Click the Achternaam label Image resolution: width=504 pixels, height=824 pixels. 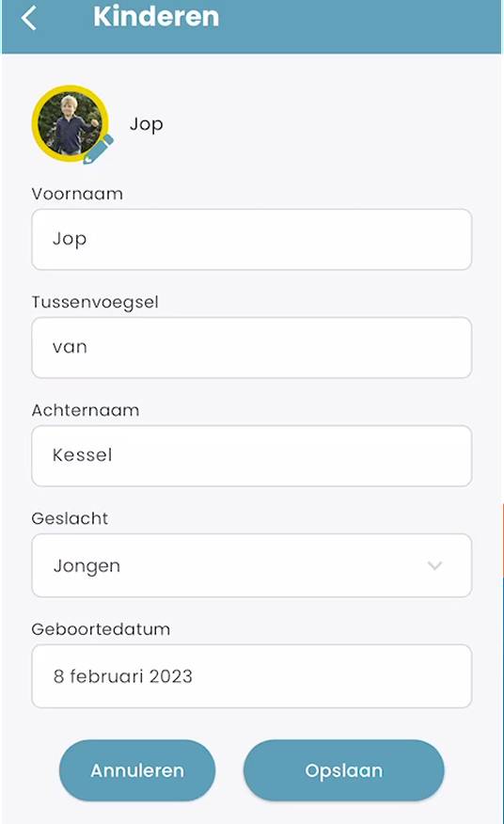tap(86, 410)
